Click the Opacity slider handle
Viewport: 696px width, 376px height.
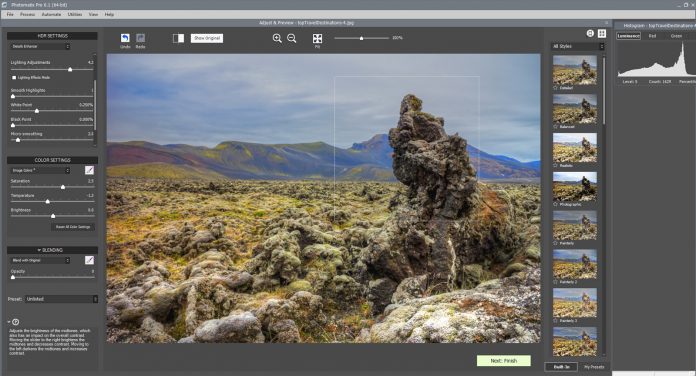(13, 277)
